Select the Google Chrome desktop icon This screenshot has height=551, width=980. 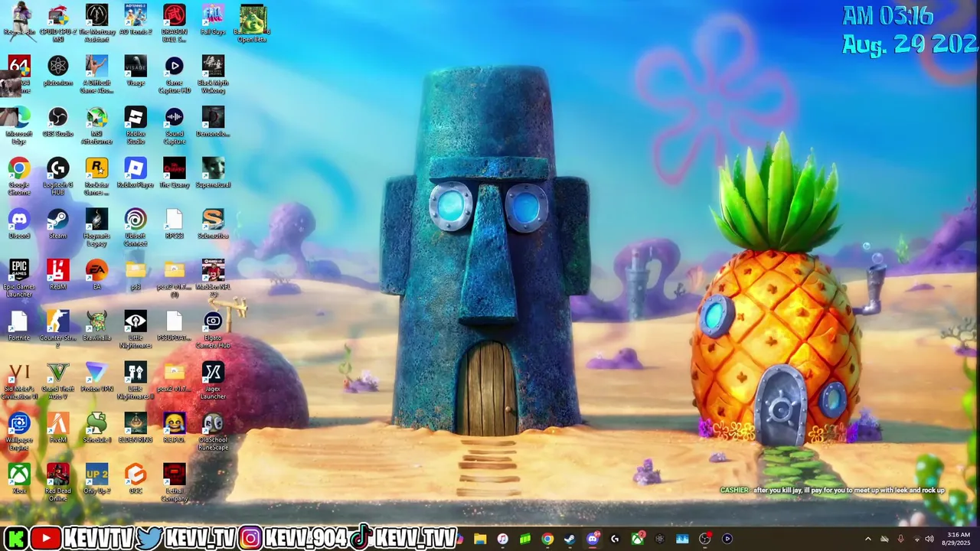click(x=19, y=177)
